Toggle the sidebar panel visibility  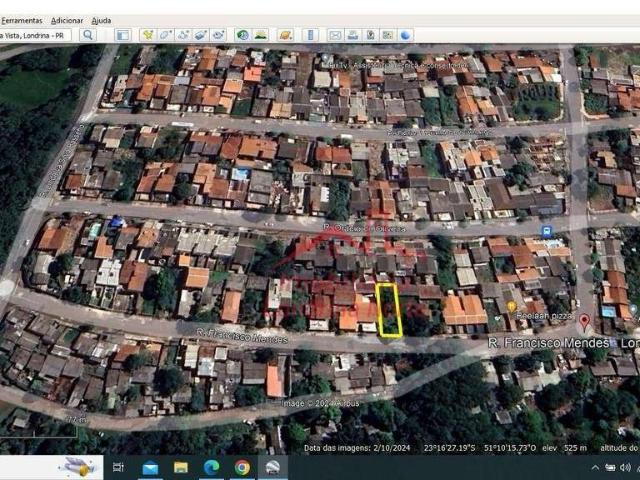pos(123,35)
